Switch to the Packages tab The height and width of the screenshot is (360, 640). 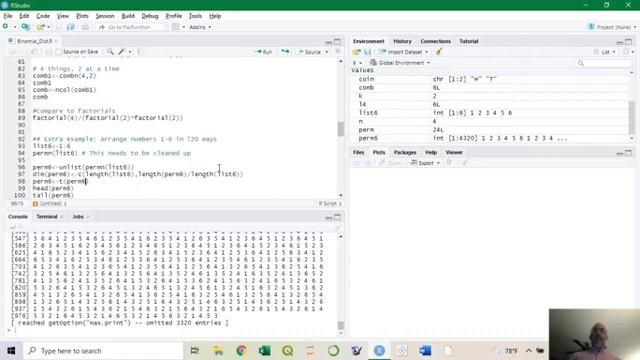(404, 152)
